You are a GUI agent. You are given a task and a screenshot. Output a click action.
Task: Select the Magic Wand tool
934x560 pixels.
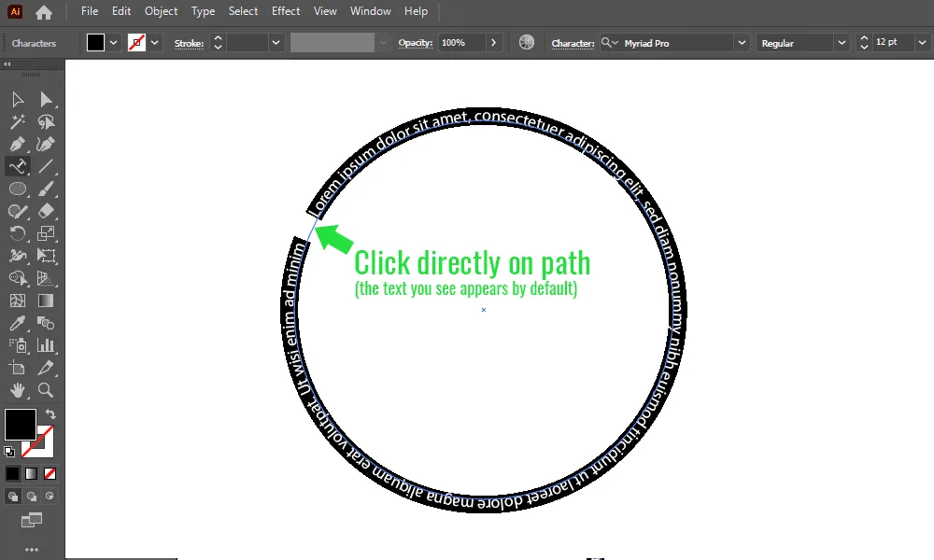click(x=18, y=122)
